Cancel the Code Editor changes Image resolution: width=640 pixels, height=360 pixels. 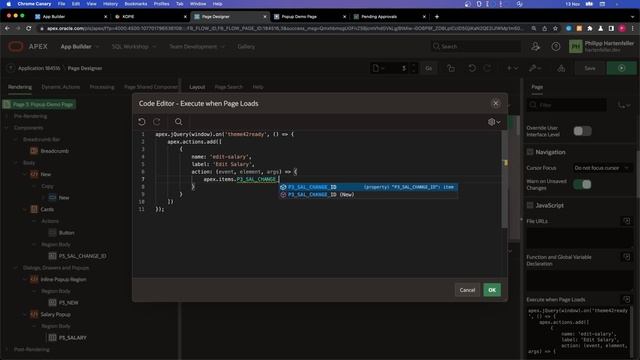(x=467, y=290)
